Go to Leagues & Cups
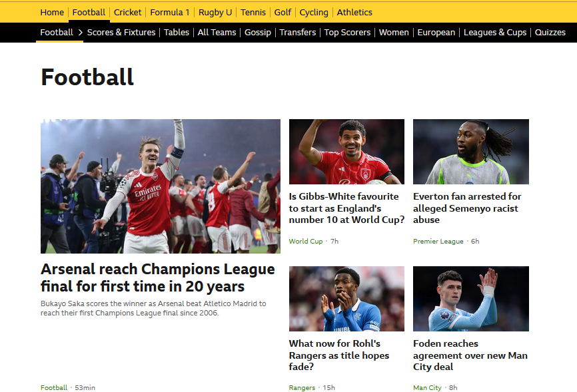Image resolution: width=577 pixels, height=392 pixels. click(494, 33)
